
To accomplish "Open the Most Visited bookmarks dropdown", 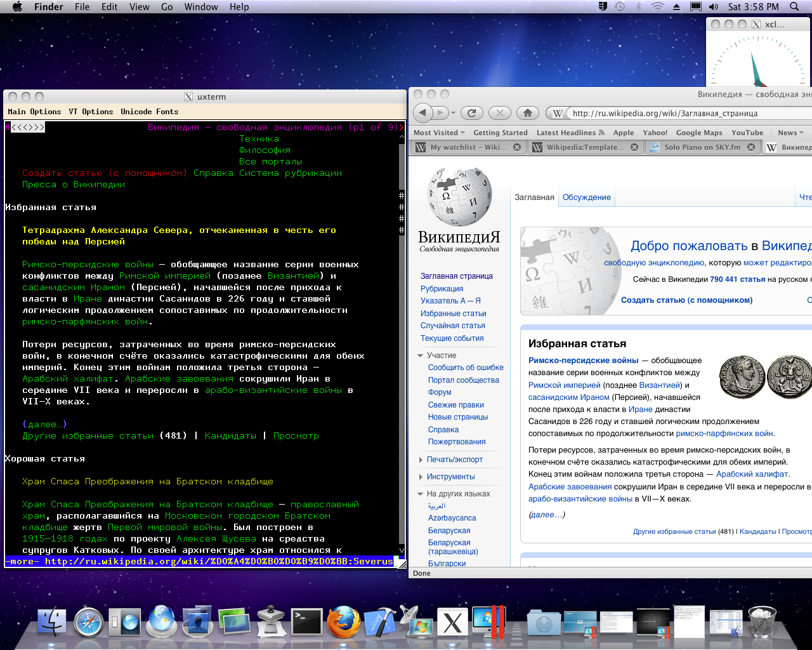I will (x=439, y=133).
